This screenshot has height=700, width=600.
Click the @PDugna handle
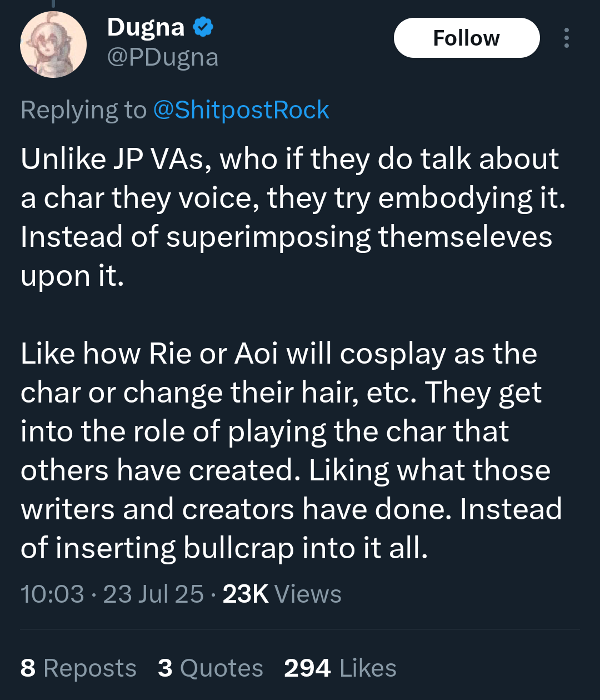click(162, 57)
